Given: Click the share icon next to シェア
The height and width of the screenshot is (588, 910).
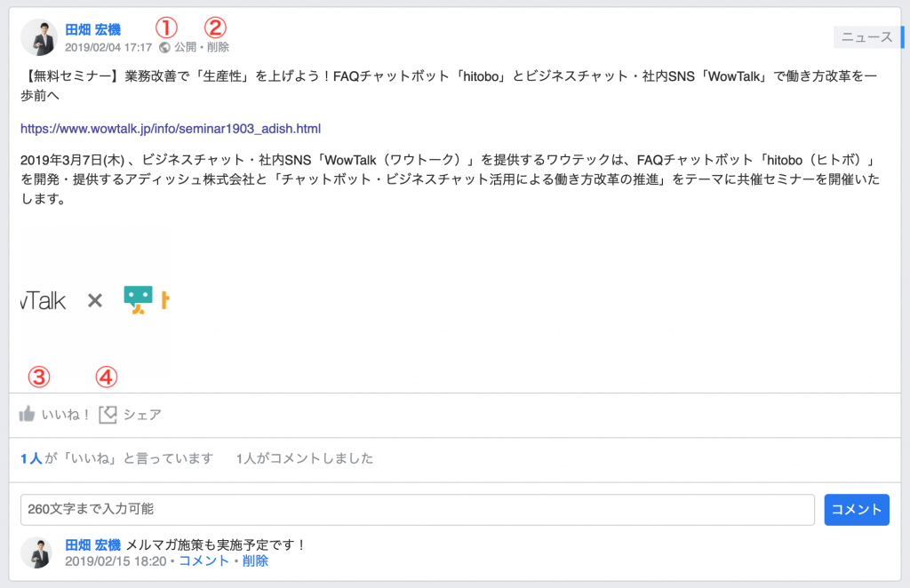Looking at the screenshot, I should pos(108,415).
